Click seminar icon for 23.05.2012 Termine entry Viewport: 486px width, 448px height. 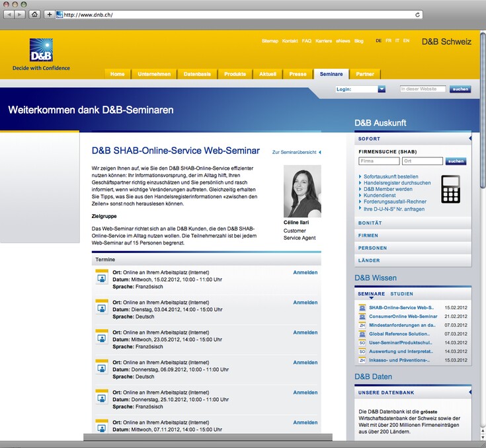(102, 336)
